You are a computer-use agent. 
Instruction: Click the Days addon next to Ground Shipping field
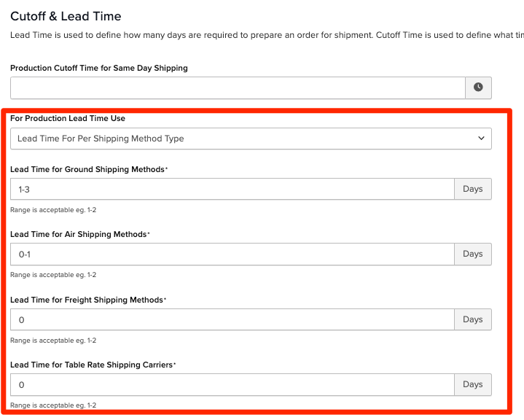click(473, 189)
